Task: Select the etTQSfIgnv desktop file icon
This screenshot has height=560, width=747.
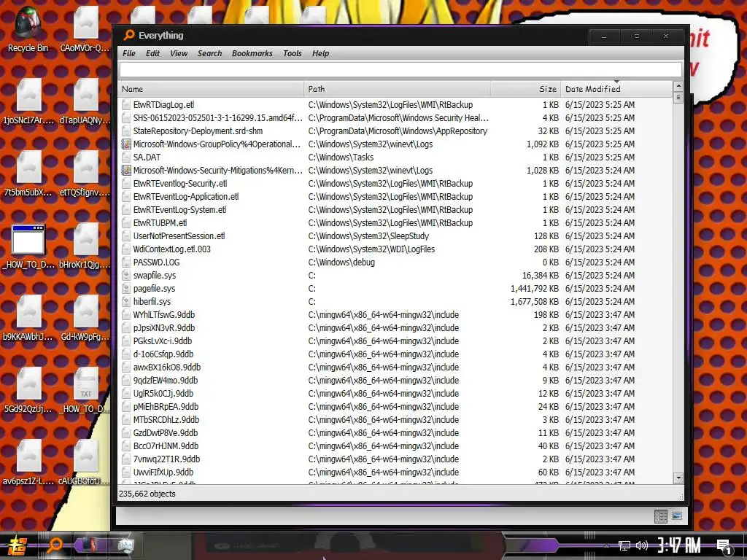Action: (85, 174)
